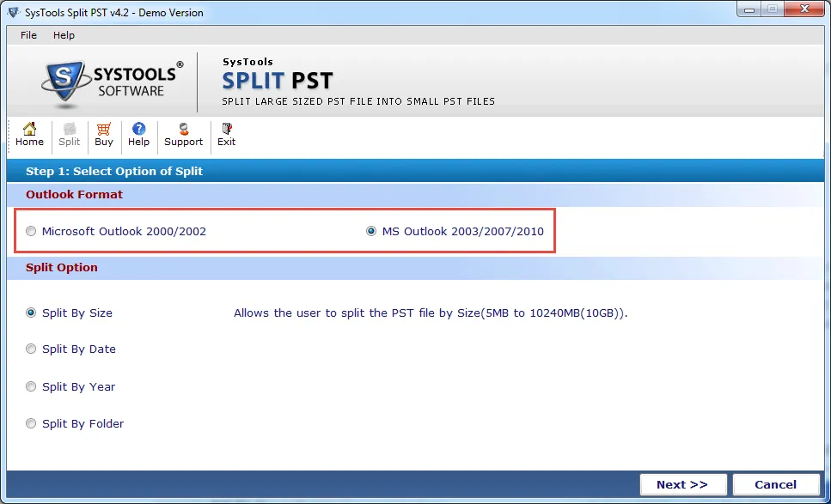Click the 'SPLIT PST' product title
The width and height of the screenshot is (831, 504).
coord(278,81)
